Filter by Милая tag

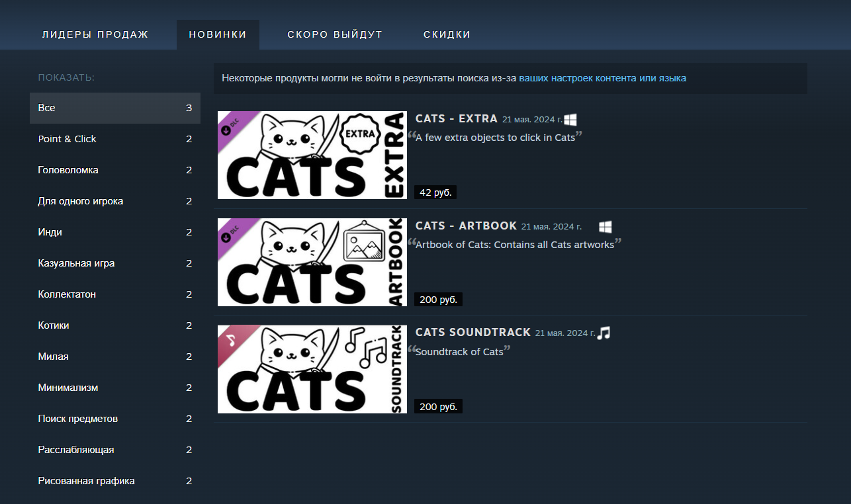pos(115,357)
